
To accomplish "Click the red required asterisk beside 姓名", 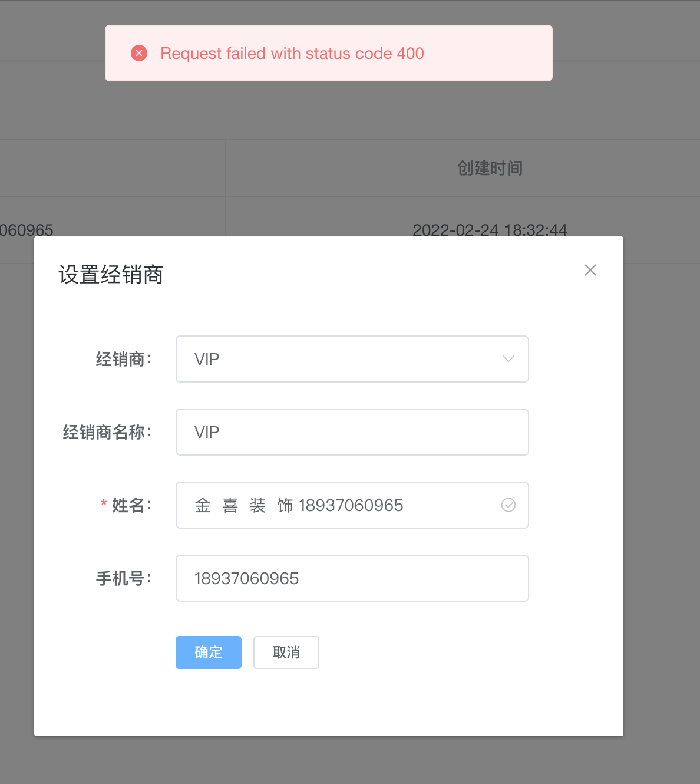I will point(104,504).
